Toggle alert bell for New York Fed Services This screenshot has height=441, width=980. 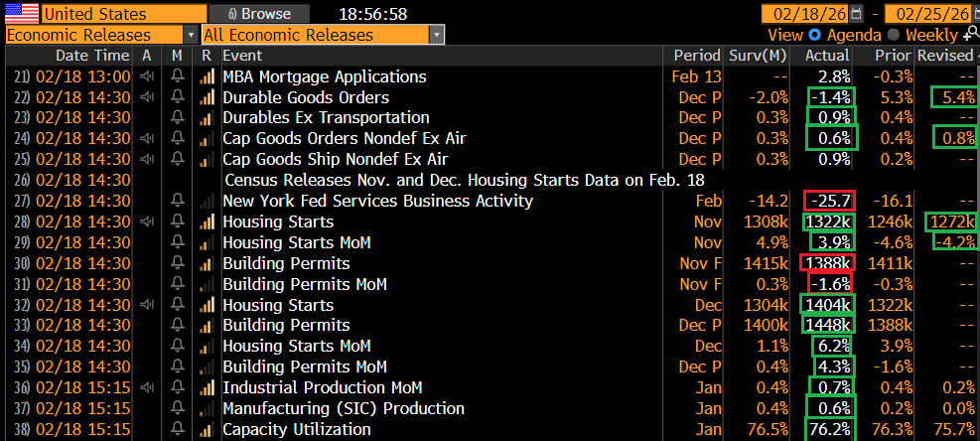(178, 201)
